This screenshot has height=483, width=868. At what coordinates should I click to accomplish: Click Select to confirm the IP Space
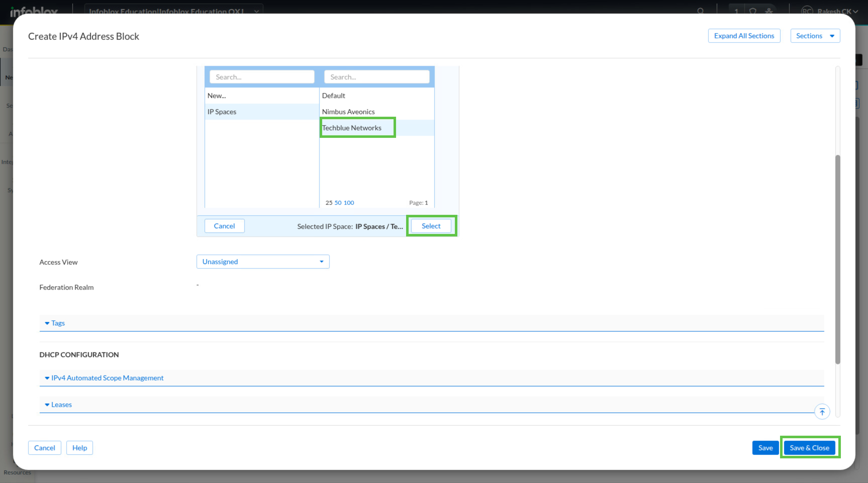[431, 226]
